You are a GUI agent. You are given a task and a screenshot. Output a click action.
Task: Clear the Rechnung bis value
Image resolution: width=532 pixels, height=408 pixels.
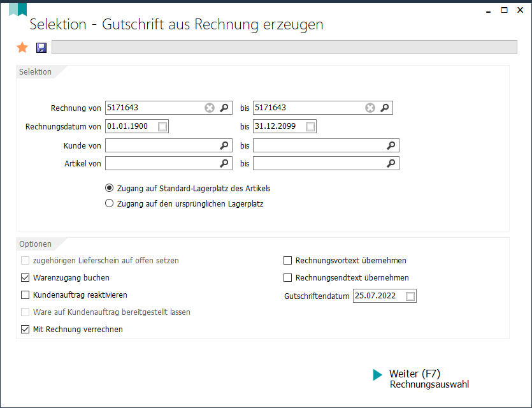[370, 108]
